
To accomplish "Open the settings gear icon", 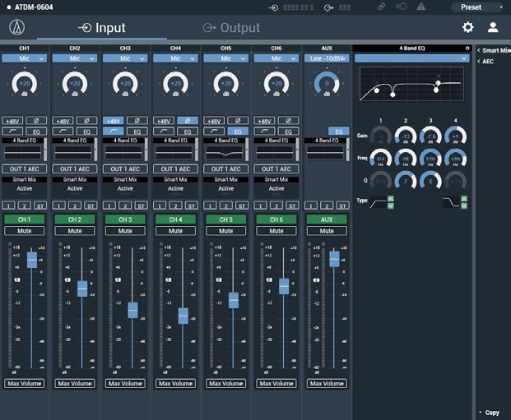I will (468, 27).
